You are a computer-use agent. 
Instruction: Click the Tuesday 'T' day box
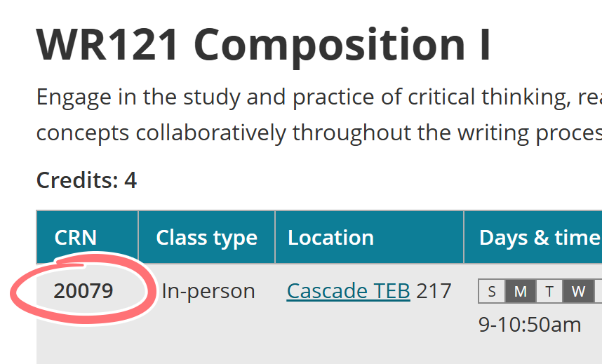(549, 292)
